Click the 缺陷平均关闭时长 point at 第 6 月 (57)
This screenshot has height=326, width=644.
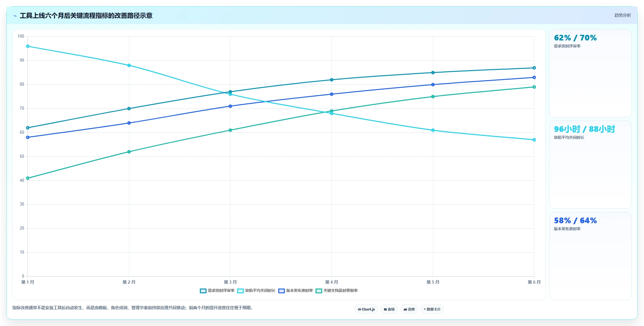(534, 140)
